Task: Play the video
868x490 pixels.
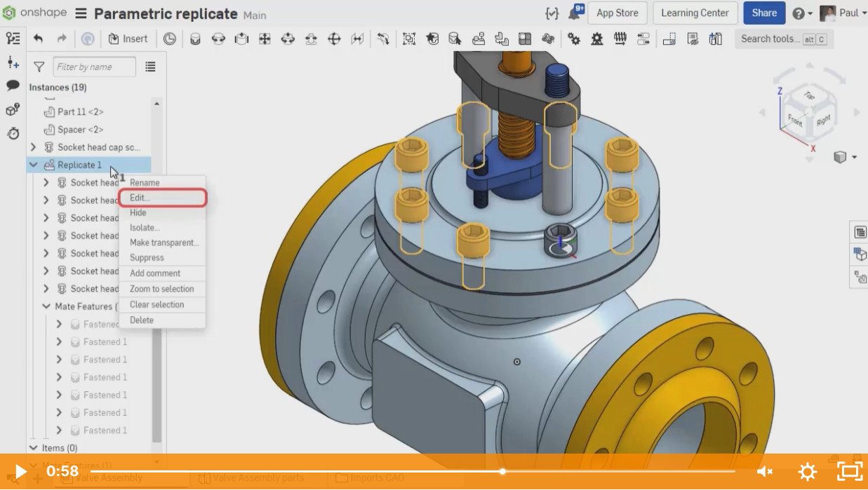Action: [x=21, y=471]
